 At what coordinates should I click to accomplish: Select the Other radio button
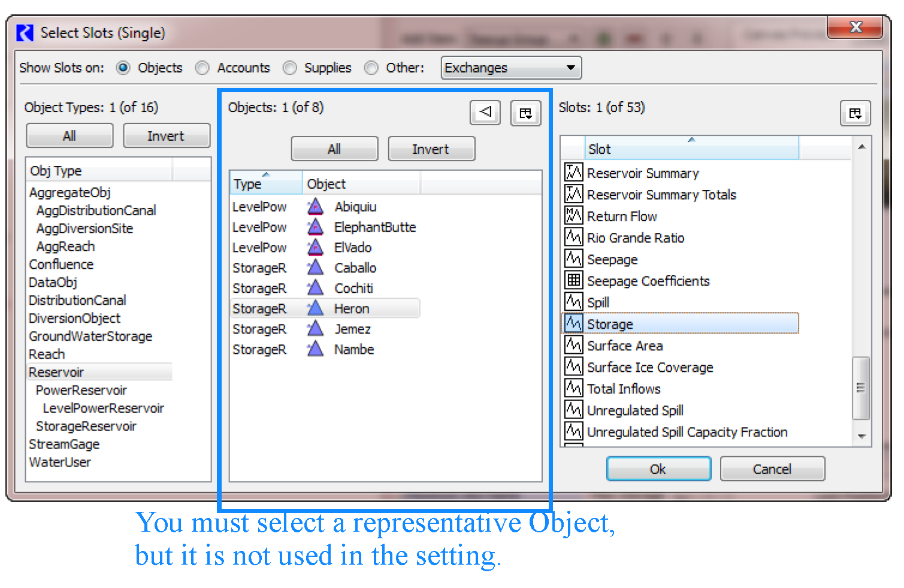click(x=371, y=68)
